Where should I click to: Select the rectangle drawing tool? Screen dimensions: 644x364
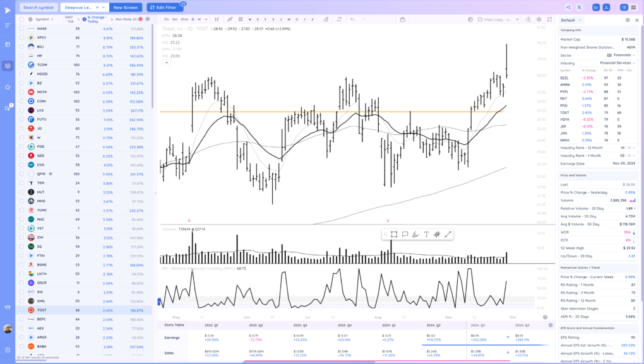(x=394, y=234)
